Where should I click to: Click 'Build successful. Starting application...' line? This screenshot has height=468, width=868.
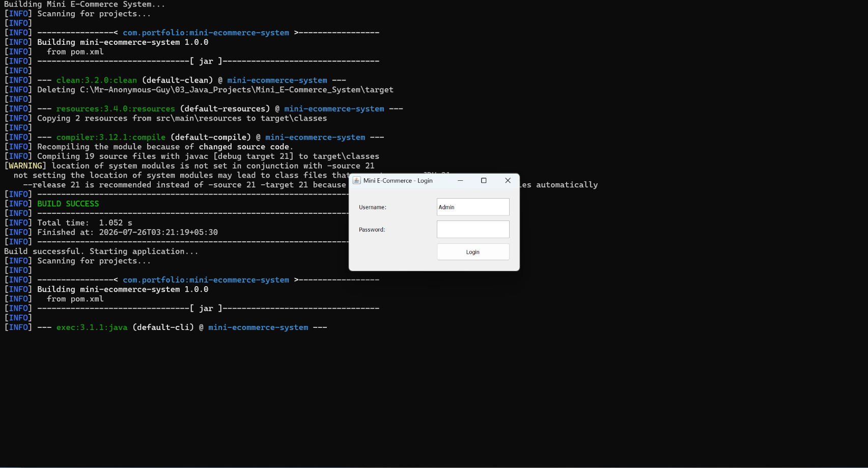pyautogui.click(x=101, y=251)
